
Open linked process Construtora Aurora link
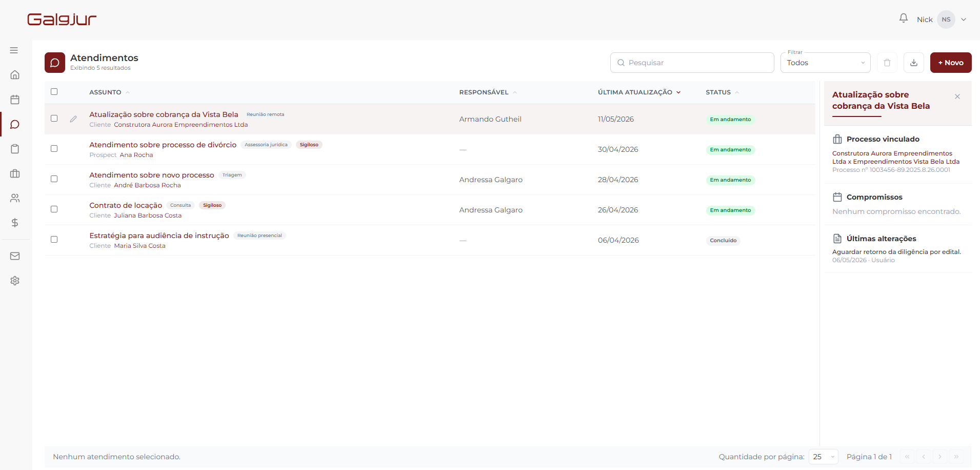896,158
